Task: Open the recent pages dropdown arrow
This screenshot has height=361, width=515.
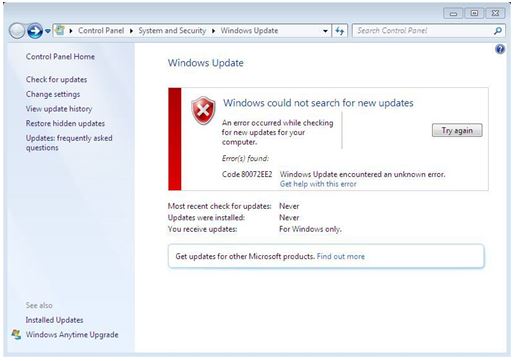Action: pos(48,31)
